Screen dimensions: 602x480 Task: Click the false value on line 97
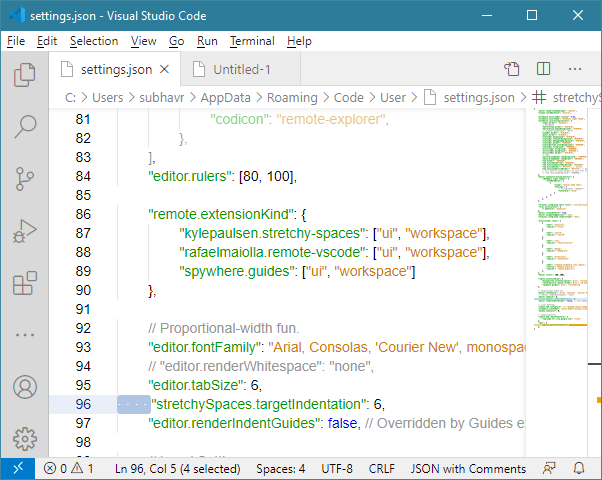pos(342,423)
